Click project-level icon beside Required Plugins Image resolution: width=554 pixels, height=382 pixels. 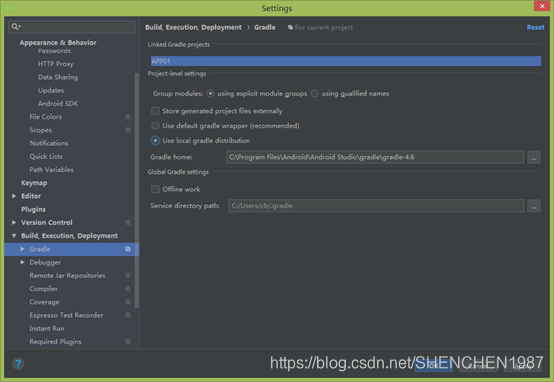click(128, 342)
